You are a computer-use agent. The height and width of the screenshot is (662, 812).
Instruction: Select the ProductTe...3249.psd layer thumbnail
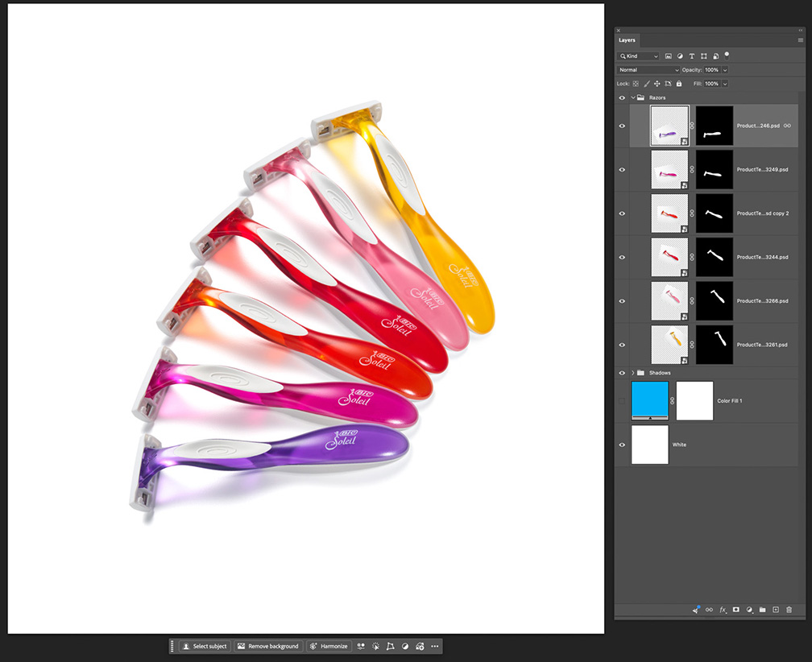[669, 170]
